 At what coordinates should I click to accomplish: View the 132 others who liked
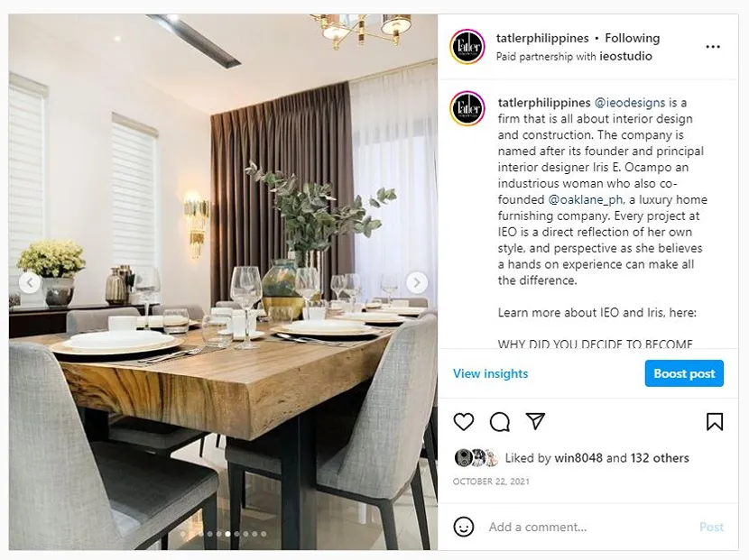(x=660, y=458)
